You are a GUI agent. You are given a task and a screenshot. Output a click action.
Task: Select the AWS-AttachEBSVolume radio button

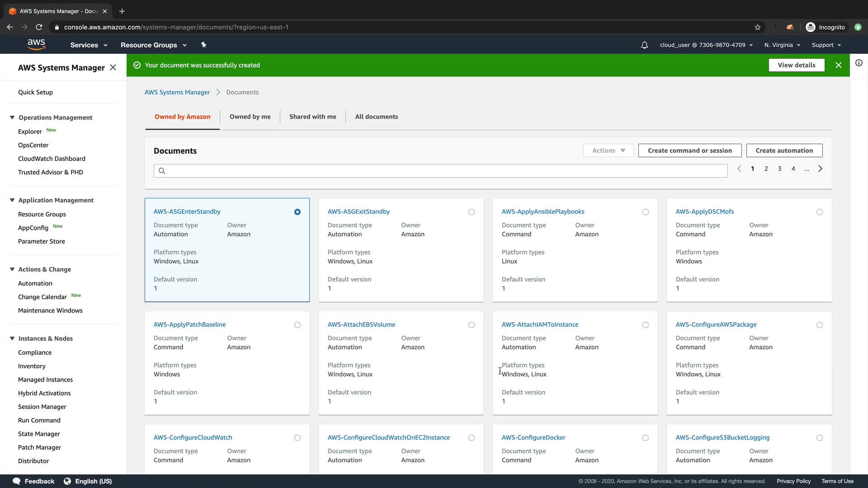[471, 325]
